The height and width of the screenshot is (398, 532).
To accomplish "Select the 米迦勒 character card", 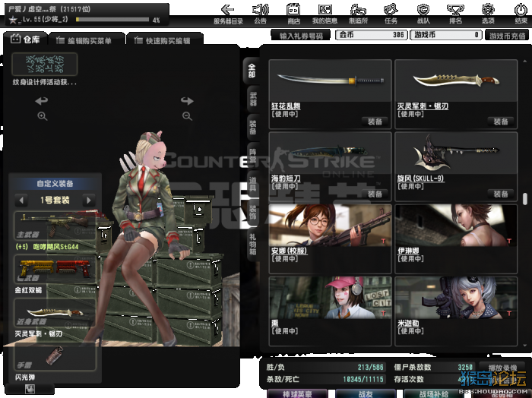I will [456, 311].
